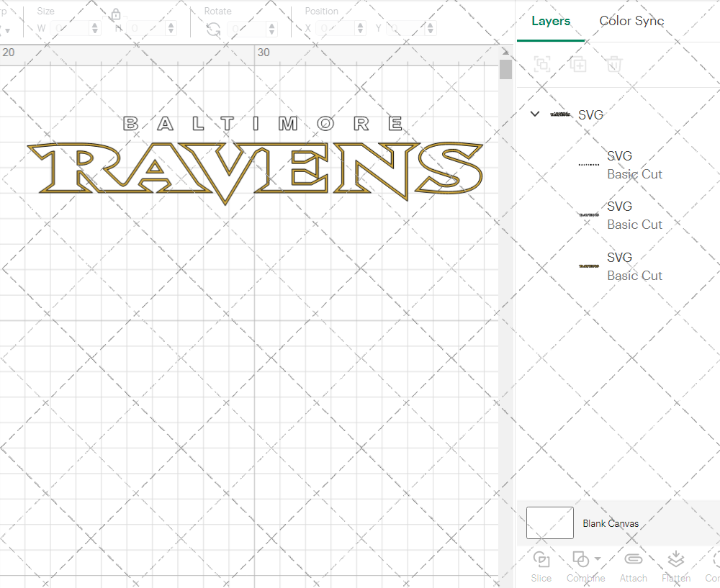This screenshot has height=588, width=720.
Task: Select the BALTIMORE text on canvas
Action: click(263, 124)
